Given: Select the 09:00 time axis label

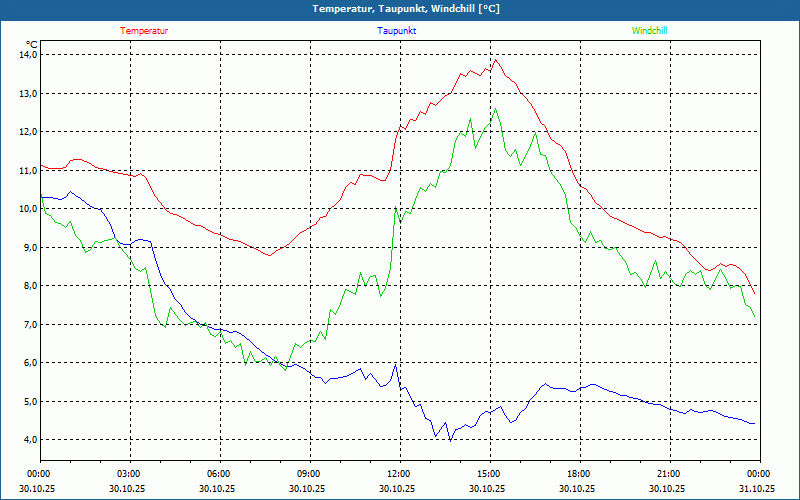Looking at the screenshot, I should (309, 474).
